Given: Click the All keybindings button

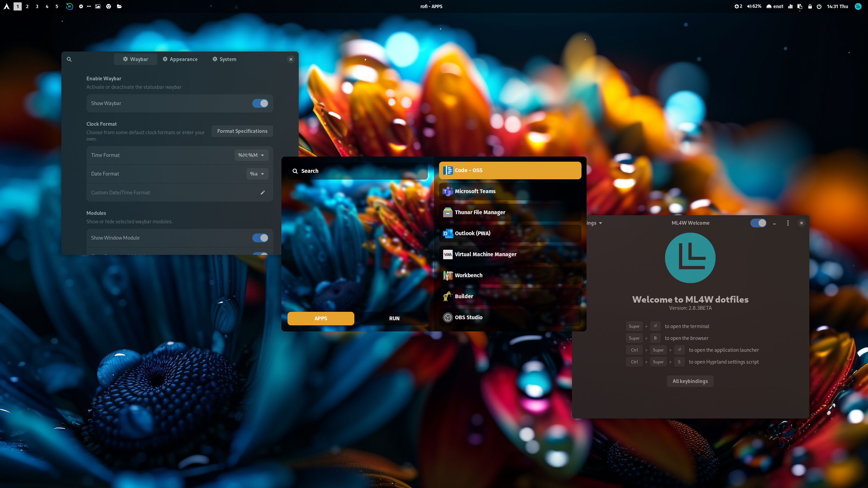Looking at the screenshot, I should point(690,381).
